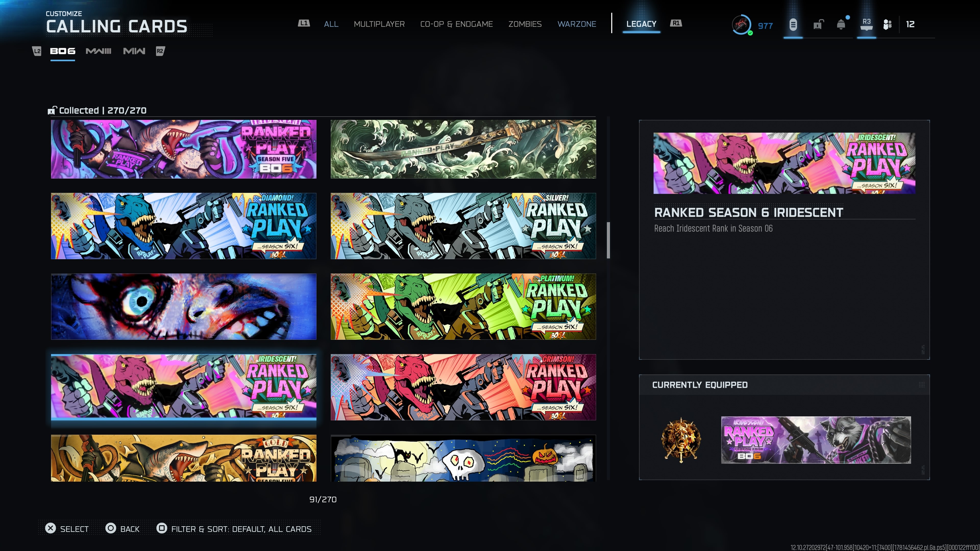This screenshot has height=551, width=980.
Task: Open the notifications bell
Action: pyautogui.click(x=841, y=25)
